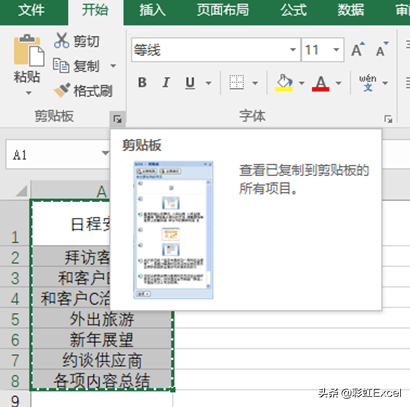Apply yellow fill color bucket

point(284,82)
